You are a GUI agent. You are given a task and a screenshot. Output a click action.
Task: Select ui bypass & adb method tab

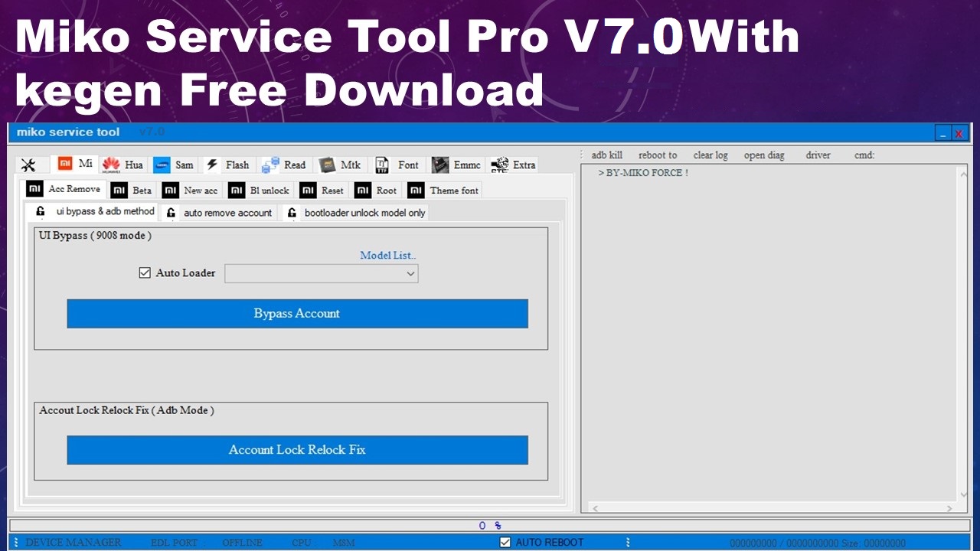point(94,211)
